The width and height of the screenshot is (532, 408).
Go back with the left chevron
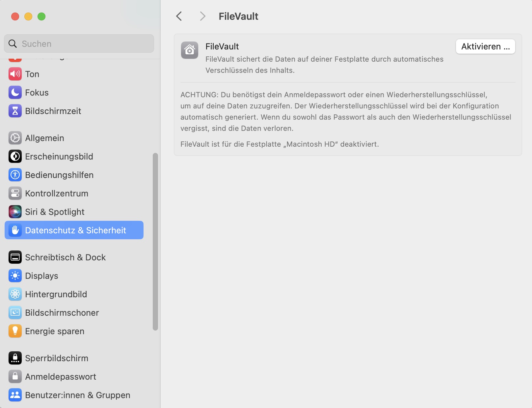coord(179,16)
